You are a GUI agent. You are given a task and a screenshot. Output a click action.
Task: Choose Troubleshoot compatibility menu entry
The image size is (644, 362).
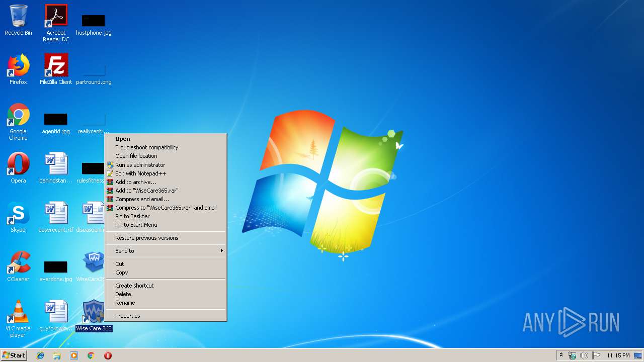(166, 147)
